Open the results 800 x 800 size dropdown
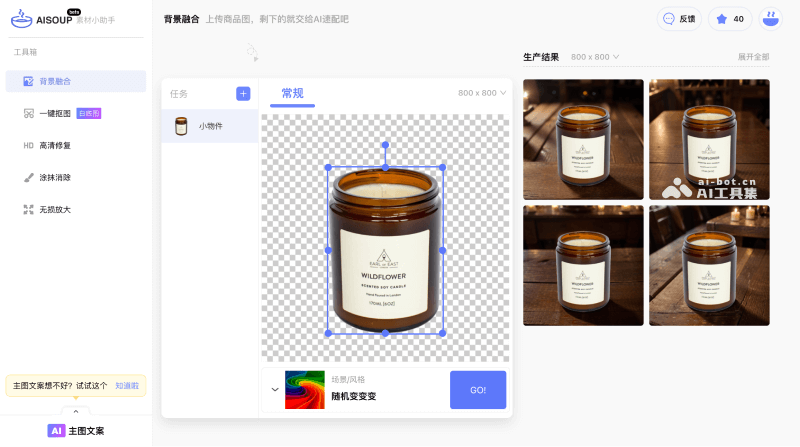This screenshot has width=800, height=447. [x=595, y=57]
